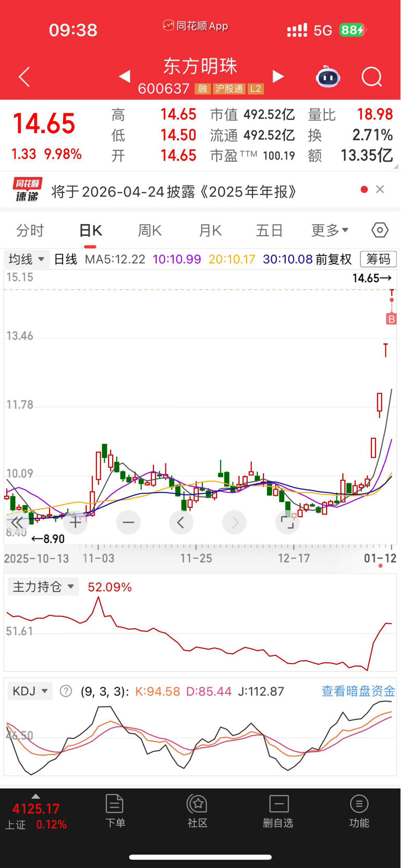Open the KDJ indicator dropdown

(30, 691)
